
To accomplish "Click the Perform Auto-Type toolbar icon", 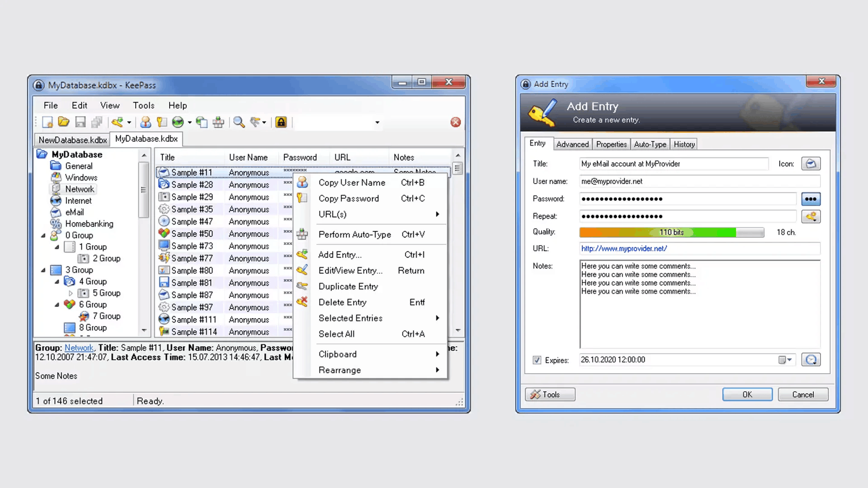I will [x=218, y=122].
